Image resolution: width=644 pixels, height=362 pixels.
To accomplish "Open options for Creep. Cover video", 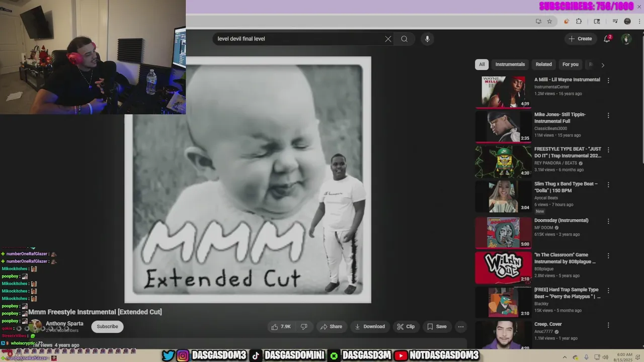I will pos(608,325).
